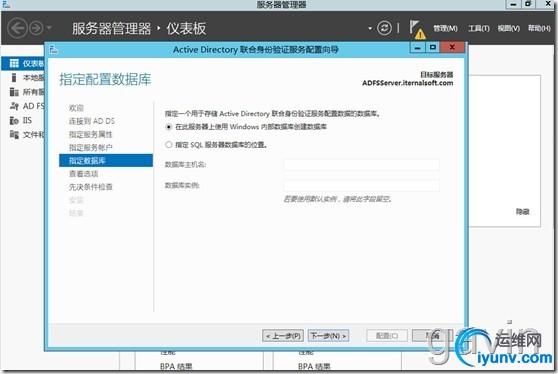This screenshot has width=558, height=374.
Task: Select highlighted 指定数据库 wizard step
Action: 106,160
